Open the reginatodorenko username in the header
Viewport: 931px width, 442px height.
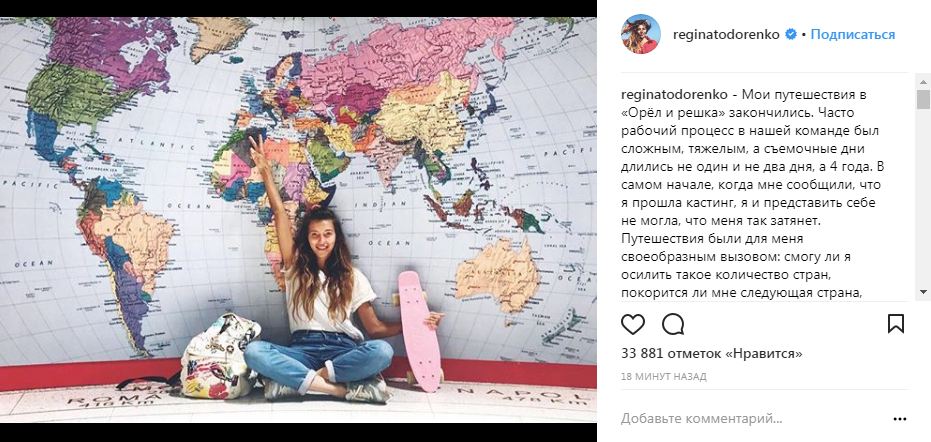(726, 34)
